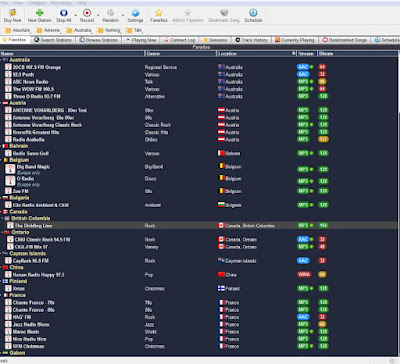This screenshot has width=400, height=364.
Task: Collapse the Austria country group
Action: tap(1, 103)
